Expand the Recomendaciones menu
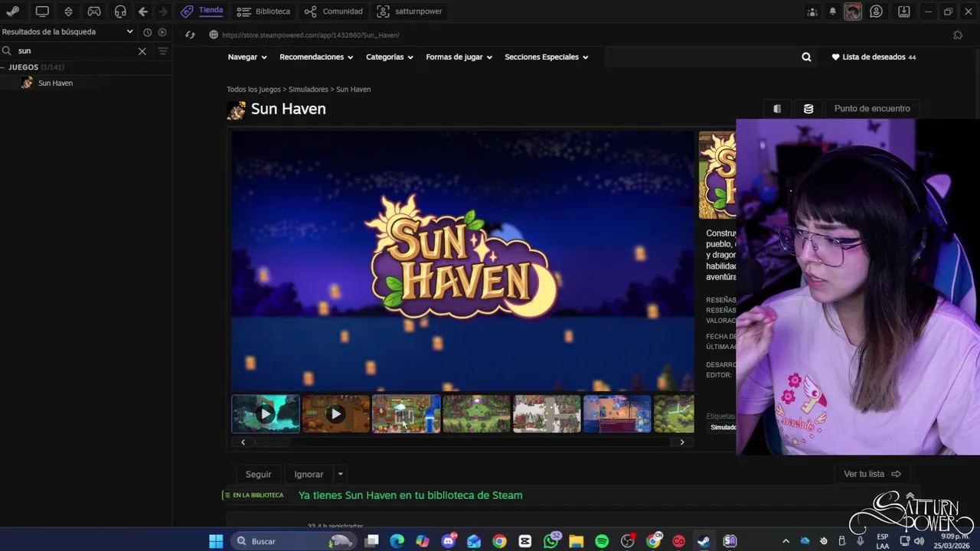Viewport: 980px width, 551px height. point(316,57)
